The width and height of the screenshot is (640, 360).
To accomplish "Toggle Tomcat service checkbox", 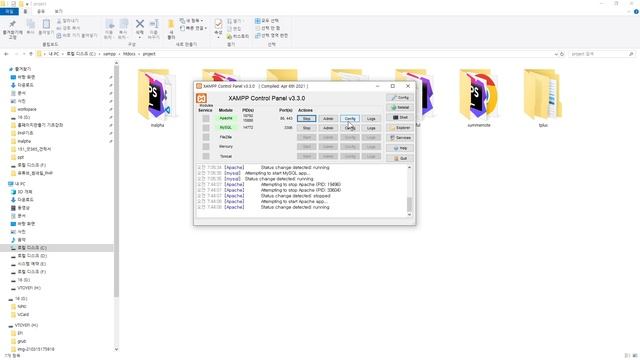I will 206,156.
